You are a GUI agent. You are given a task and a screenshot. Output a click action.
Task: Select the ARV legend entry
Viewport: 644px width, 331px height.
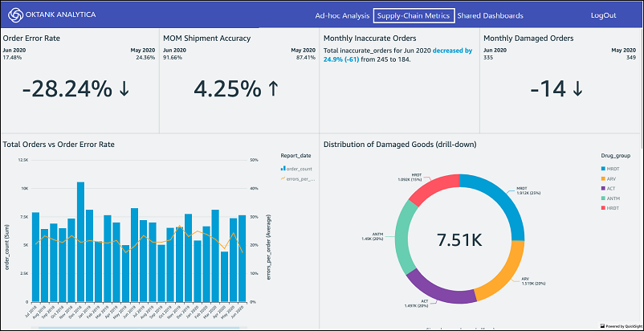[x=609, y=178]
